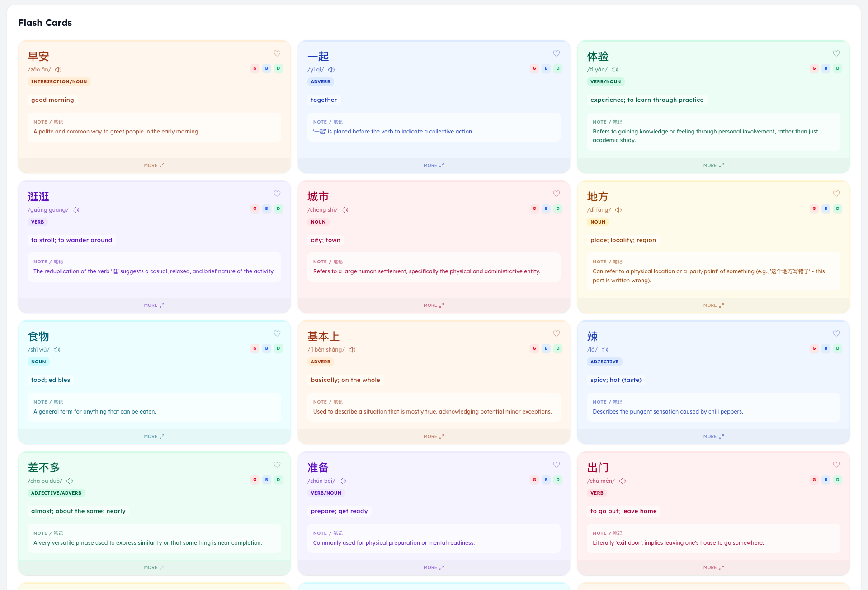This screenshot has height=590, width=868.
Task: Play pronunciation audio for 一起
Action: click(331, 70)
